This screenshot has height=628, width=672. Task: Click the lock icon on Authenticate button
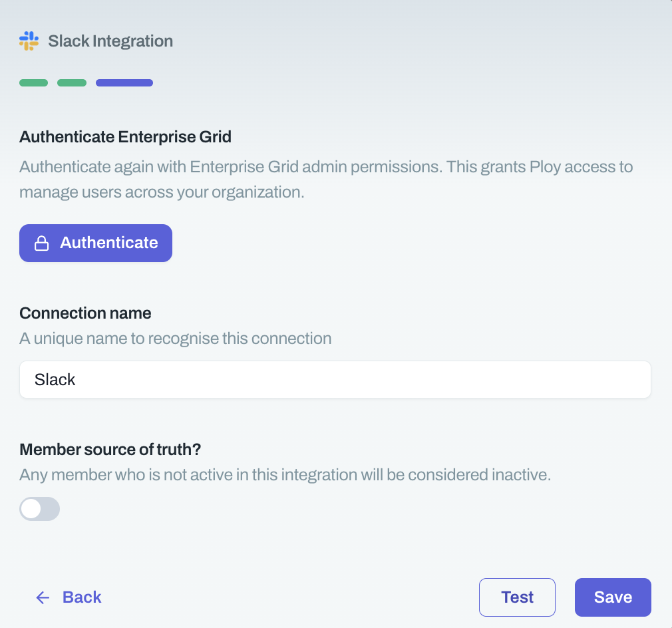(42, 243)
